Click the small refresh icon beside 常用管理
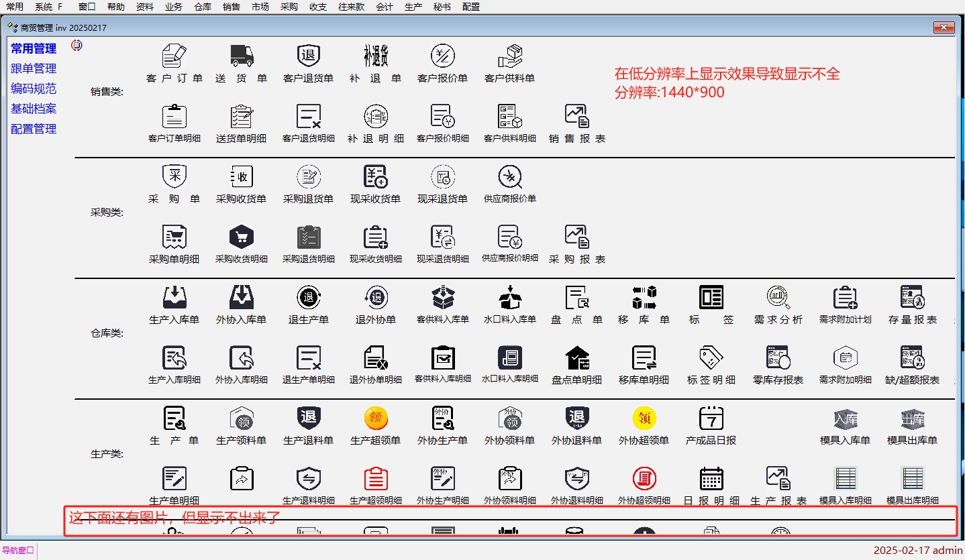 click(77, 46)
